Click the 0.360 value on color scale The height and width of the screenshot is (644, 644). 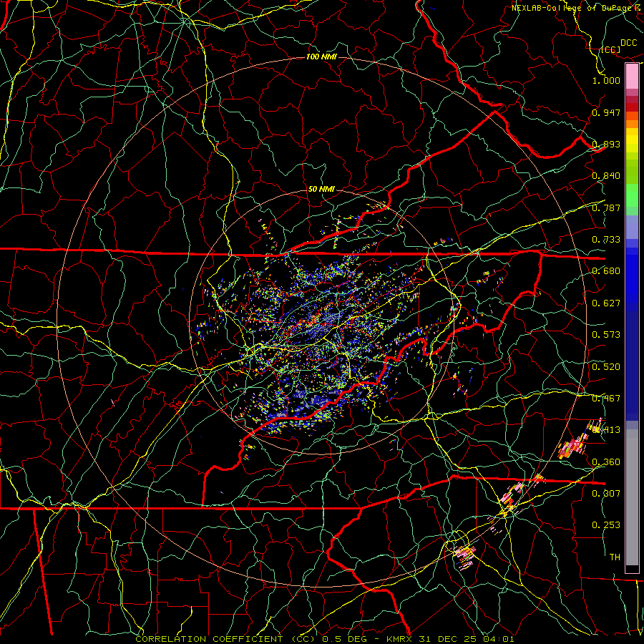606,462
